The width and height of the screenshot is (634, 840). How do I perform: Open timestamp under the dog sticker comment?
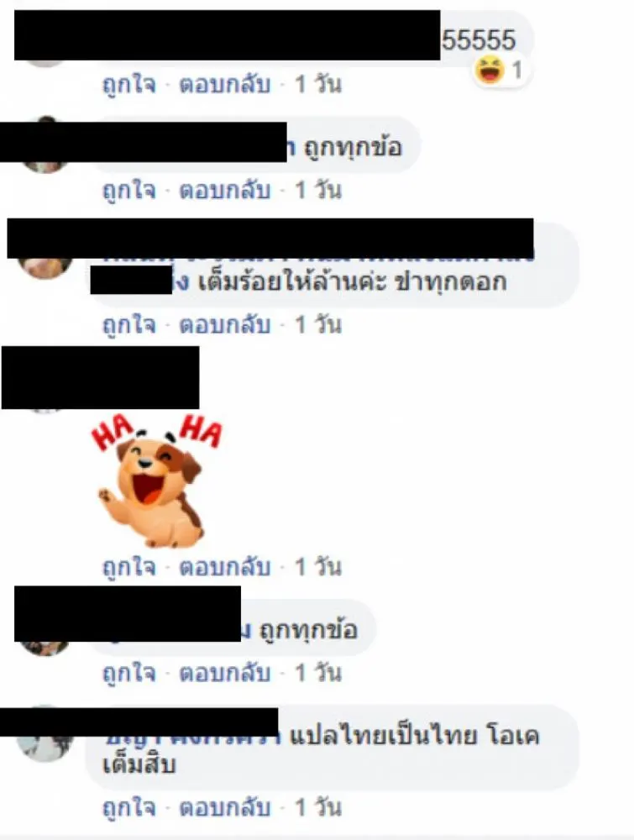tap(318, 567)
